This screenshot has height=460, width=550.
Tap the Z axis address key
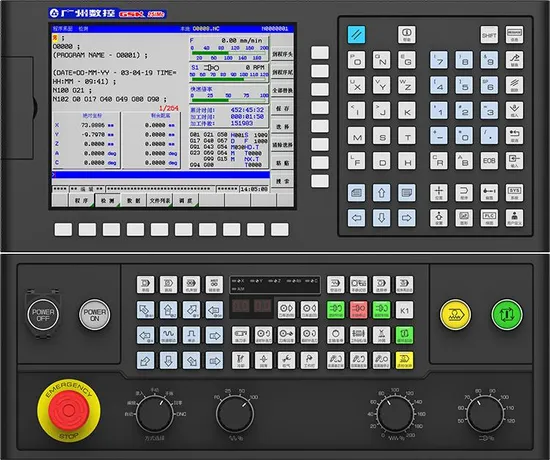point(407,85)
